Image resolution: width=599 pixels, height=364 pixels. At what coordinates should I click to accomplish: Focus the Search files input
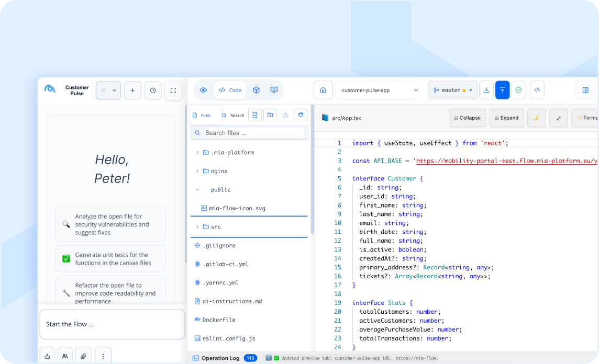(x=249, y=133)
